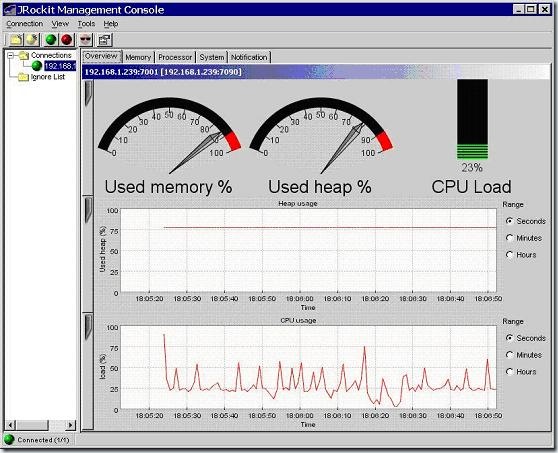The width and height of the screenshot is (558, 453).
Task: Click the red disconnect ball icon
Action: (67, 39)
